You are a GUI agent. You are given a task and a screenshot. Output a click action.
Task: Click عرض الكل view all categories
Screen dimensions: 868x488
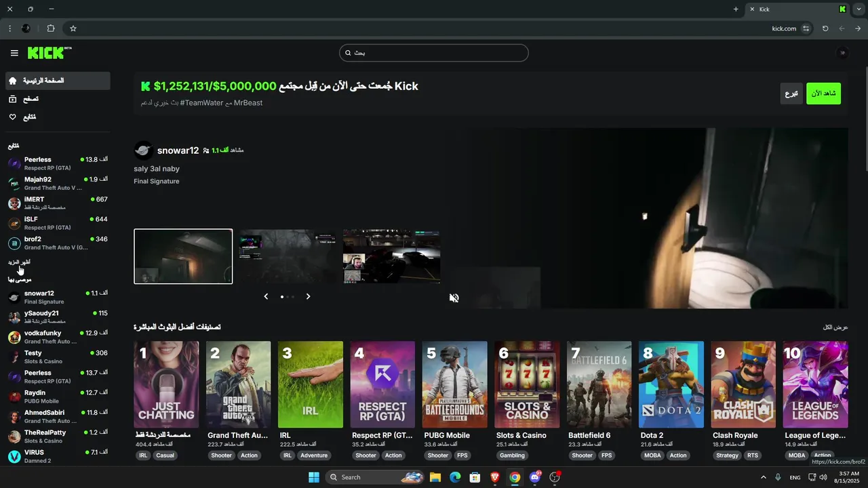pyautogui.click(x=835, y=327)
